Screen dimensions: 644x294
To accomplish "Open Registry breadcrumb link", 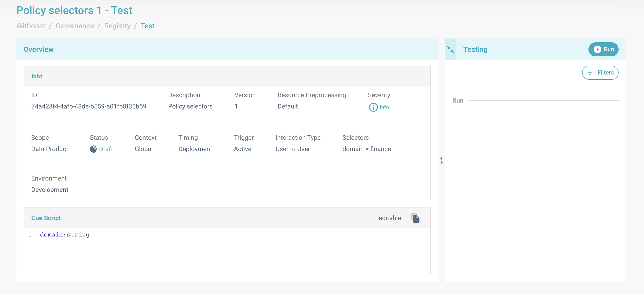I will pos(117,26).
